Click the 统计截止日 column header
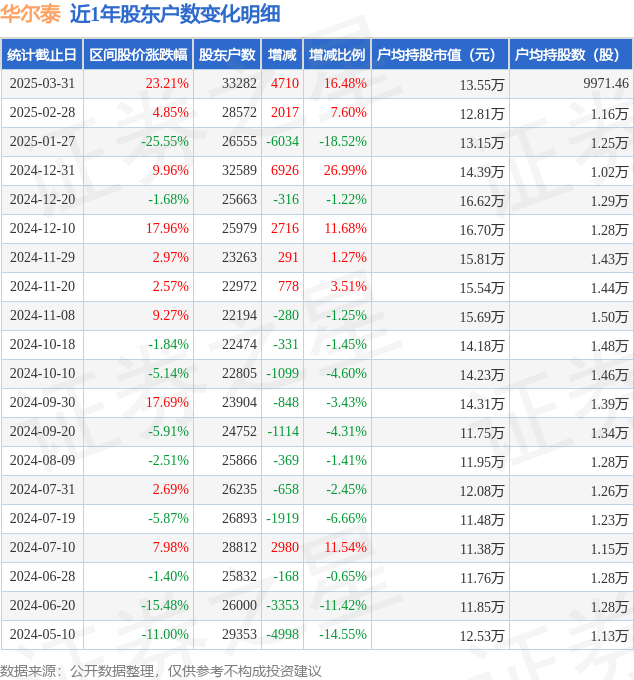This screenshot has width=634, height=680. [x=42, y=55]
